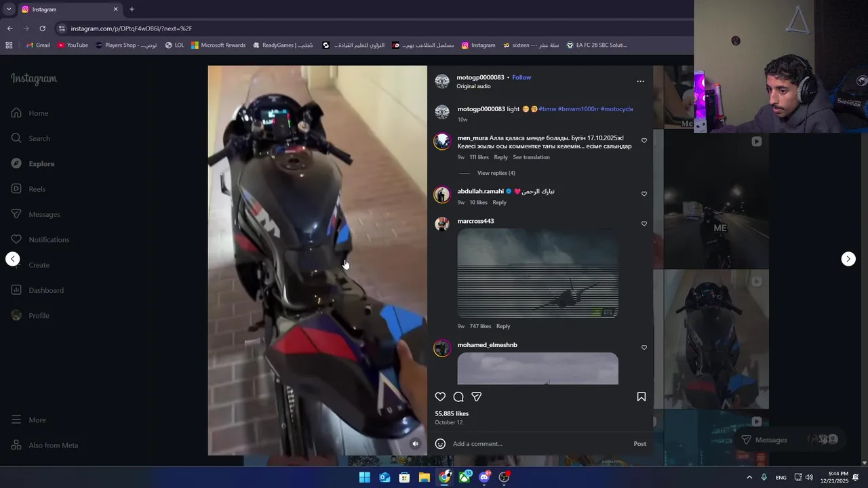Screen dimensions: 868x488
Task: Open marcross443's GIF comment image
Action: [x=538, y=273]
